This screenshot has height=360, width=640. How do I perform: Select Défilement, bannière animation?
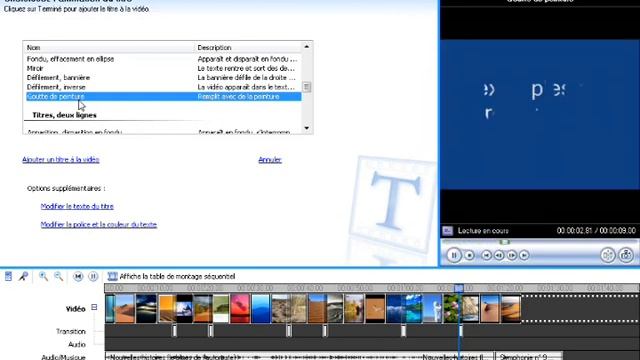163,78
